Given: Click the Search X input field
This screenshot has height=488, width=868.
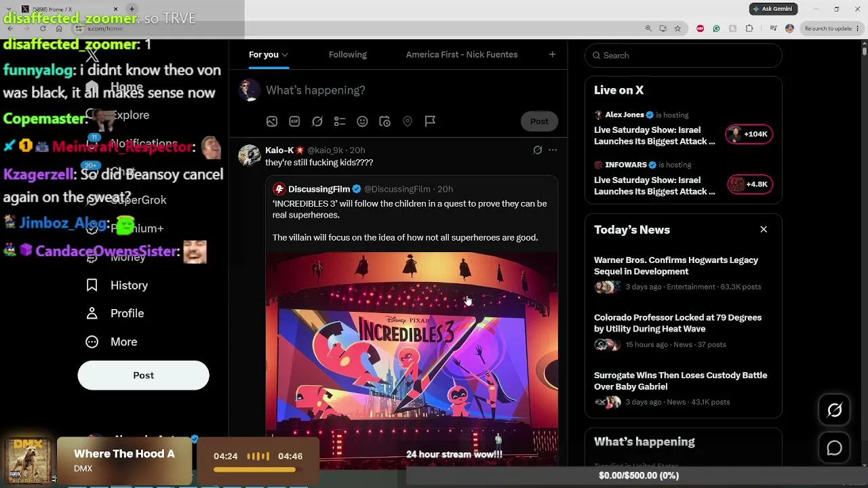Looking at the screenshot, I should point(684,56).
